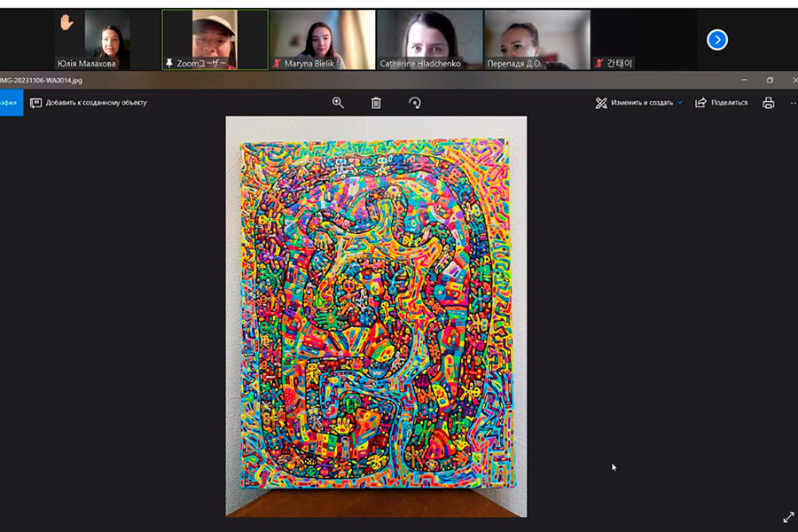
Task: Delete the image with the trash icon
Action: coord(376,103)
